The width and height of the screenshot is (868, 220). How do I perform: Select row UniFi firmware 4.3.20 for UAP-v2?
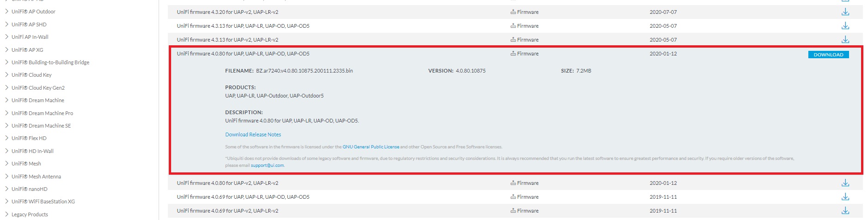coord(515,12)
